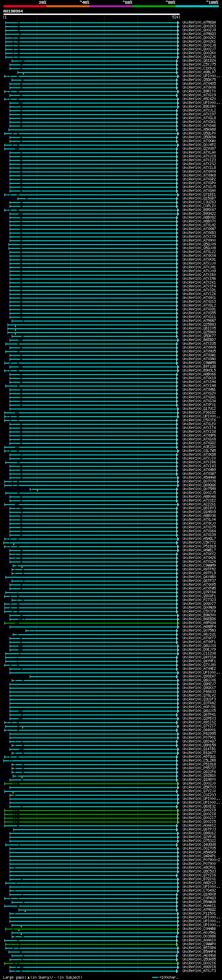Screen dimensions: 222x980
Task: Click the cyan ~100% identity legend segment
Action: (x=197, y=6)
